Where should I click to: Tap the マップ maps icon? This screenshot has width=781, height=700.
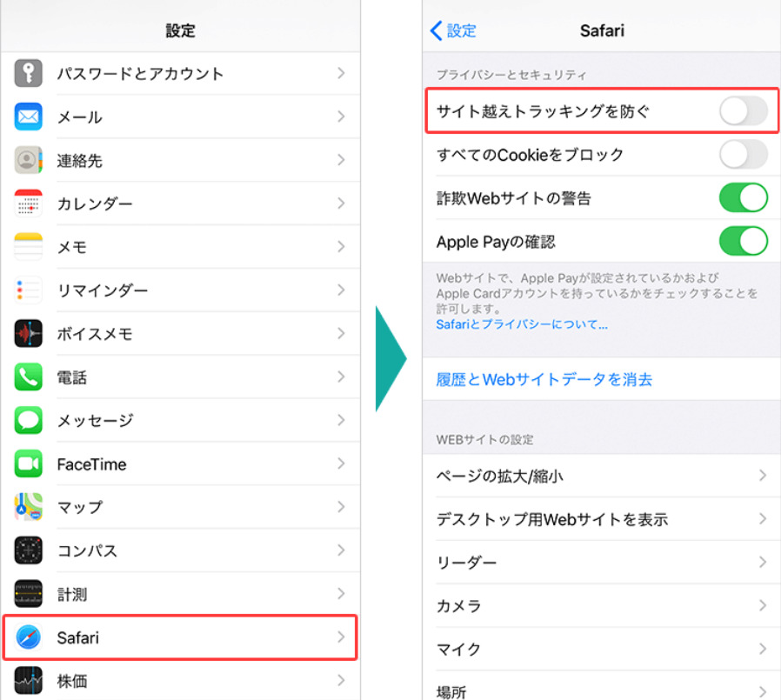coord(29,507)
